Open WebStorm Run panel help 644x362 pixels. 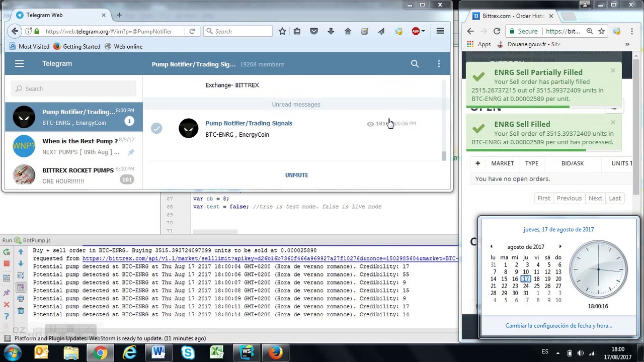point(7,316)
